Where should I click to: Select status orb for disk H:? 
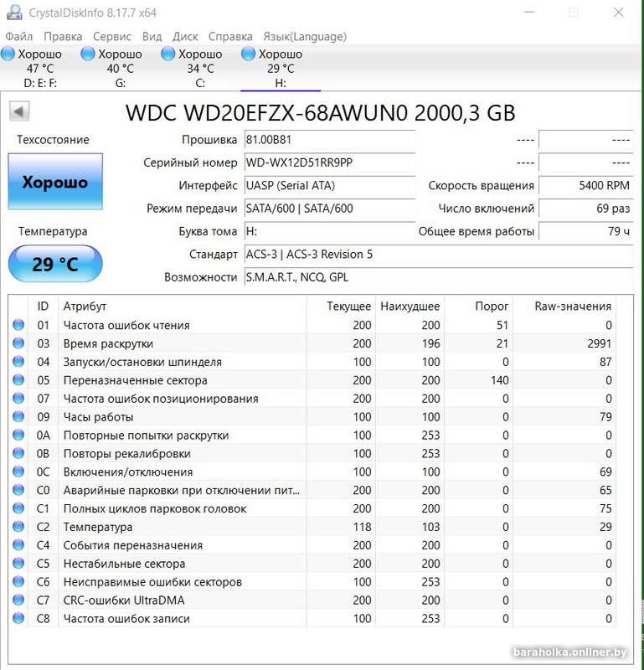click(248, 54)
